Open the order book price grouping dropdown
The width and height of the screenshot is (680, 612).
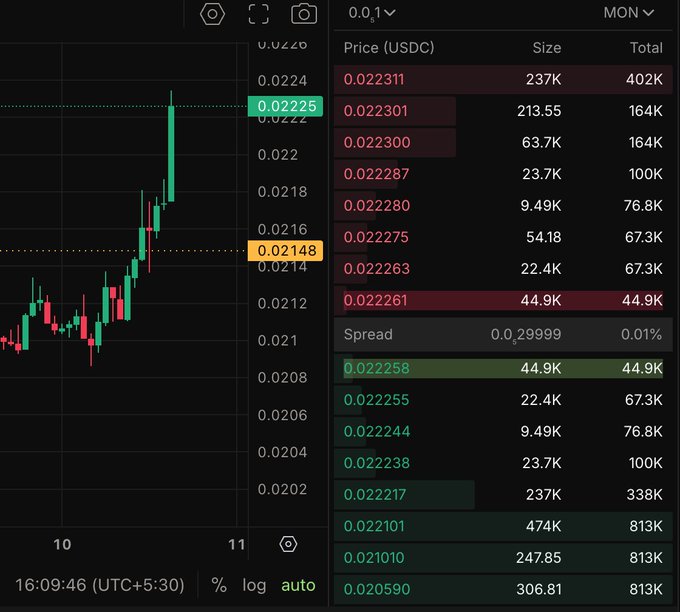click(x=372, y=13)
